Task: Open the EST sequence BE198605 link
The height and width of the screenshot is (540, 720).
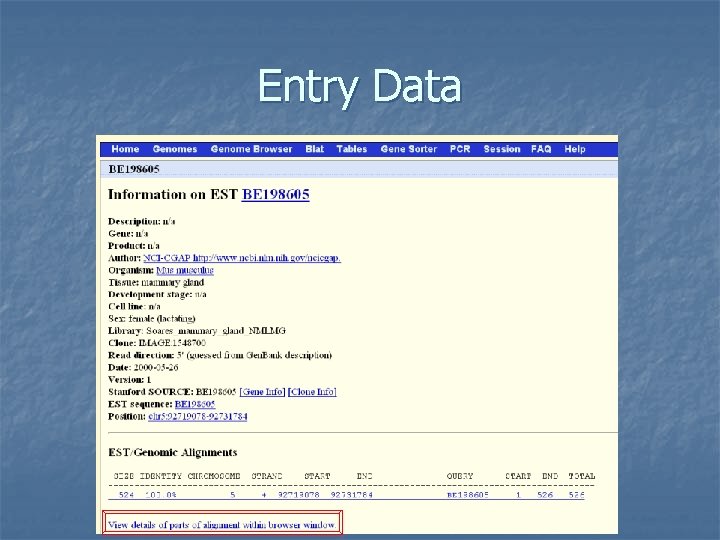Action: (x=195, y=404)
